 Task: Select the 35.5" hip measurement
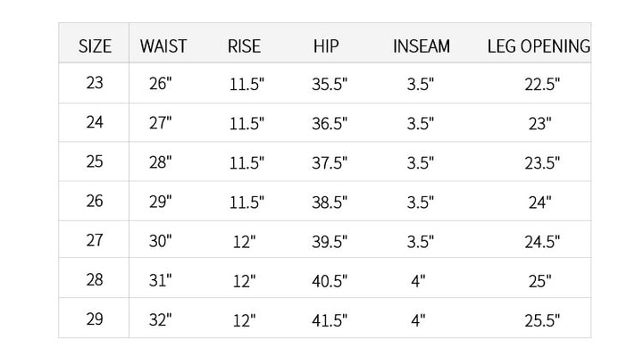(330, 86)
